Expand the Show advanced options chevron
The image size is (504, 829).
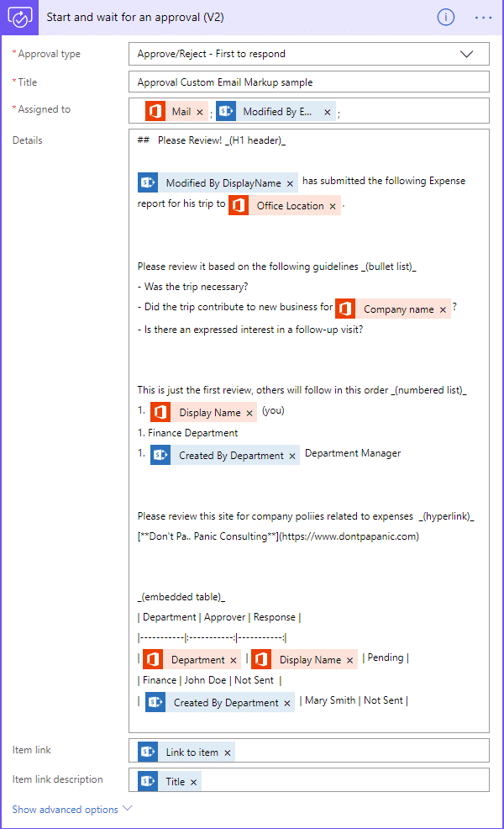[x=128, y=808]
